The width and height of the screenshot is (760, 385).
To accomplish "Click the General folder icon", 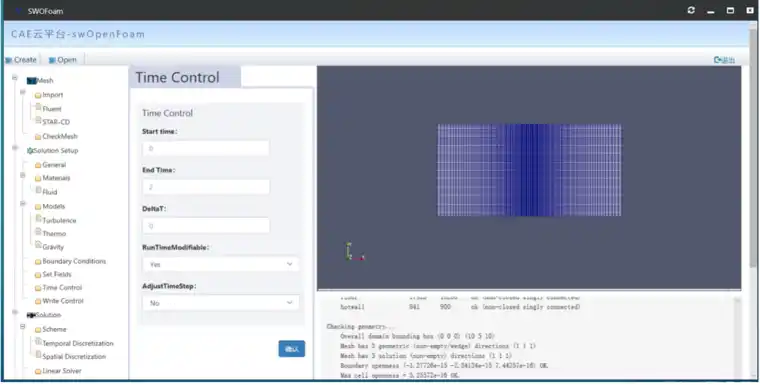I will [x=38, y=165].
